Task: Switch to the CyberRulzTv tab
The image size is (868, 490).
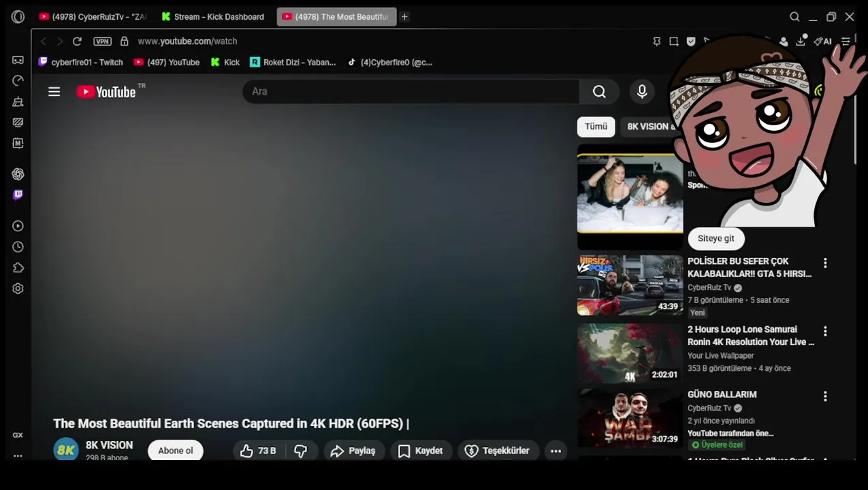Action: click(93, 17)
